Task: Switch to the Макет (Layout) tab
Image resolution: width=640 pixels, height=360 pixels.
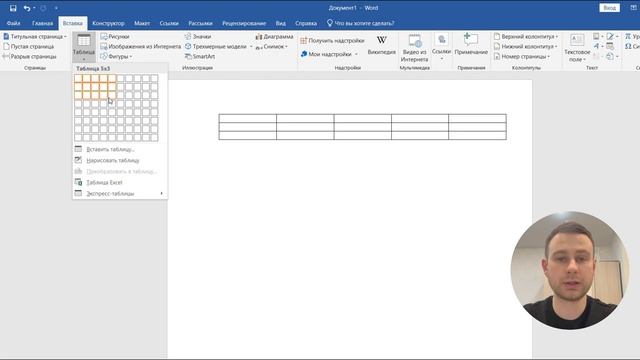Action: click(x=142, y=23)
